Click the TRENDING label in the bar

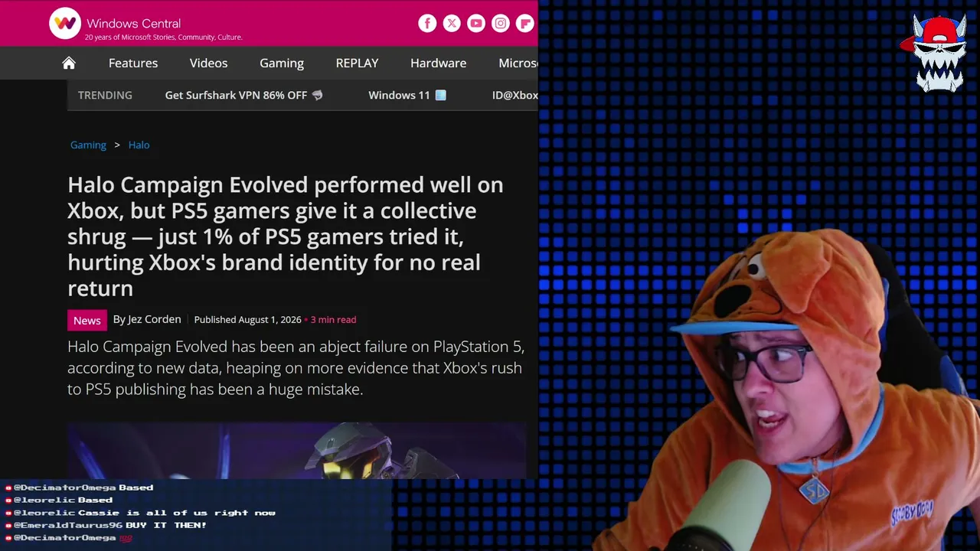(x=105, y=95)
